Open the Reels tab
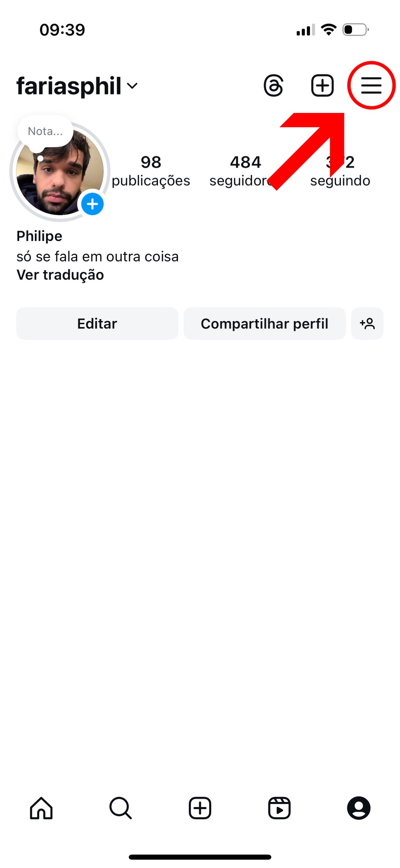 [279, 808]
